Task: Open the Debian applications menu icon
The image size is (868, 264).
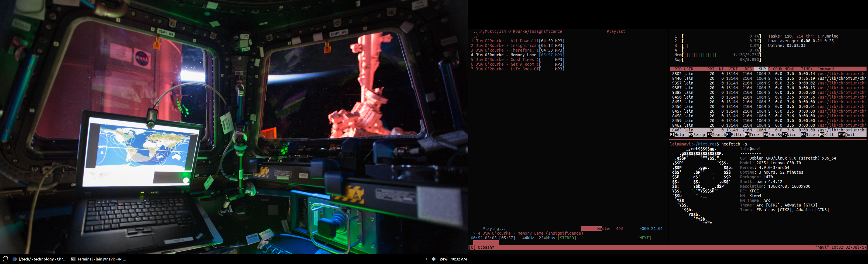Action: click(x=5, y=259)
